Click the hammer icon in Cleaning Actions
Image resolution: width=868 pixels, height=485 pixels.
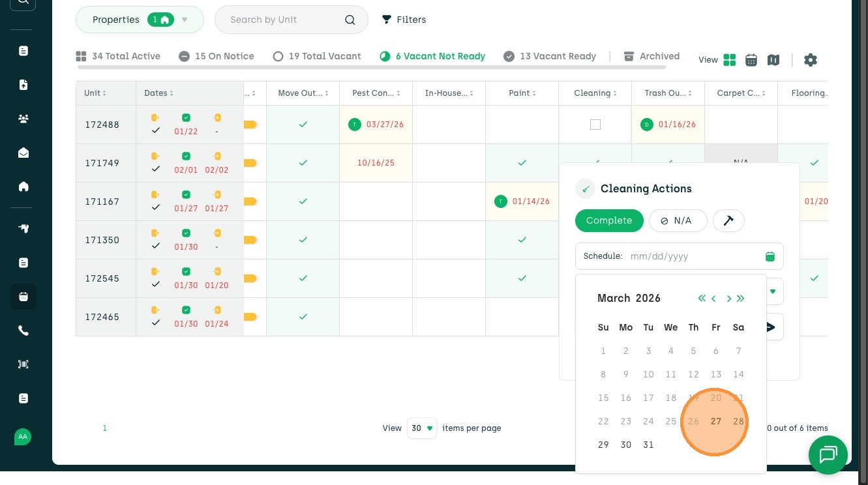tap(728, 221)
